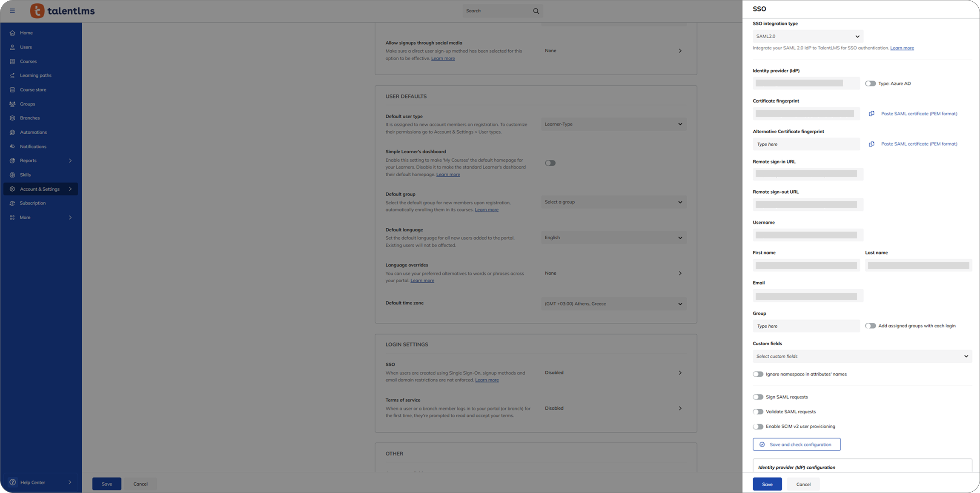This screenshot has height=493, width=980.
Task: Open Reports in the sidebar menu
Action: point(28,161)
